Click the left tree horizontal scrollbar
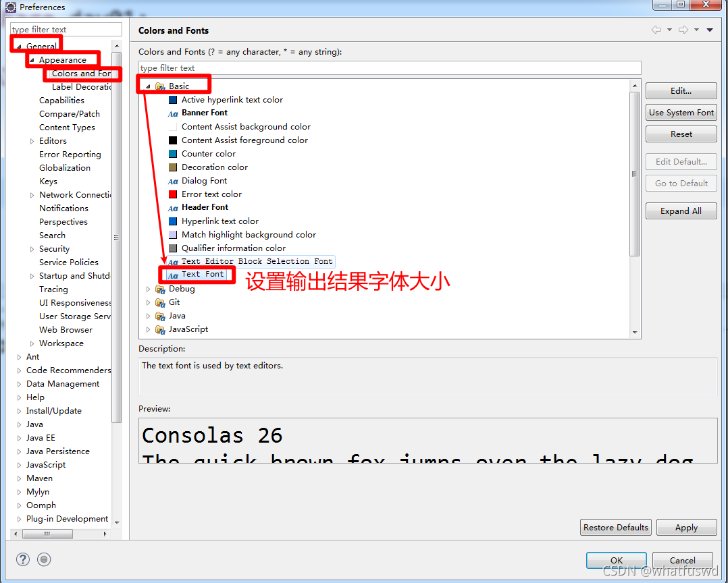Viewport: 728px width, 583px height. click(x=47, y=534)
